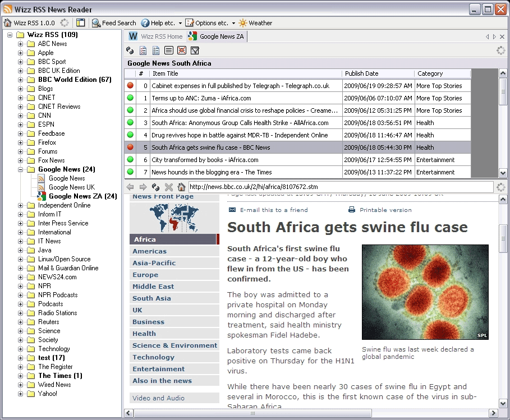Go forward in the preview browser
510x420 pixels.
point(143,187)
